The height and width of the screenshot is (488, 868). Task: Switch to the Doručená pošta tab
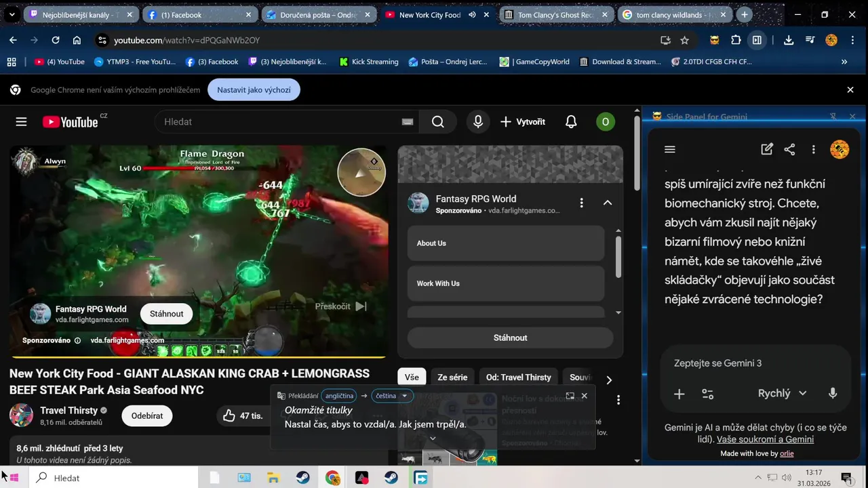coord(318,14)
